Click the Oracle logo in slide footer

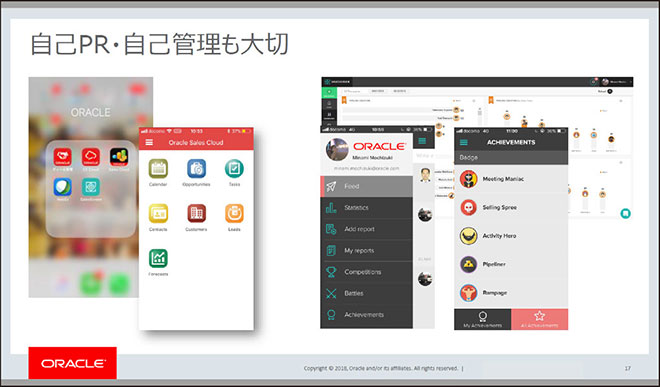(x=73, y=363)
